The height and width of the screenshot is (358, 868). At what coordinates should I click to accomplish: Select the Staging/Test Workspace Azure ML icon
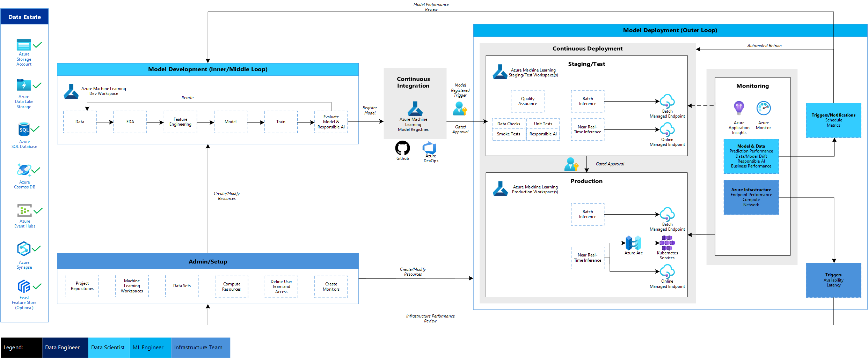coord(500,72)
